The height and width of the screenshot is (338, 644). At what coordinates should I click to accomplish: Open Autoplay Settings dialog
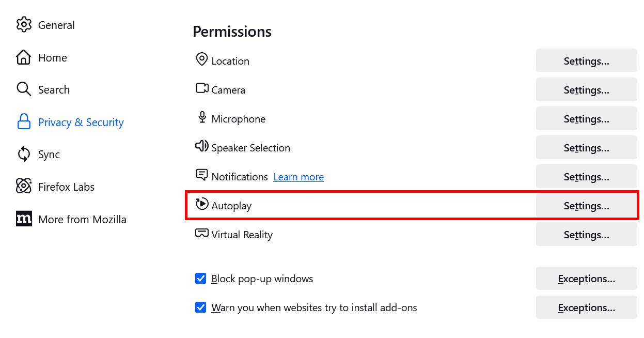coord(586,206)
